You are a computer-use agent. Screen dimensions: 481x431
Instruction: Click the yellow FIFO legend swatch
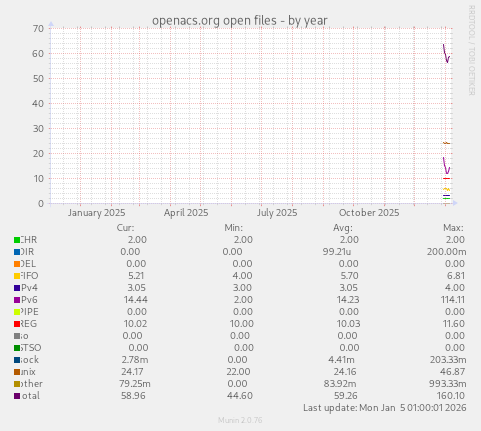[x=17, y=276]
